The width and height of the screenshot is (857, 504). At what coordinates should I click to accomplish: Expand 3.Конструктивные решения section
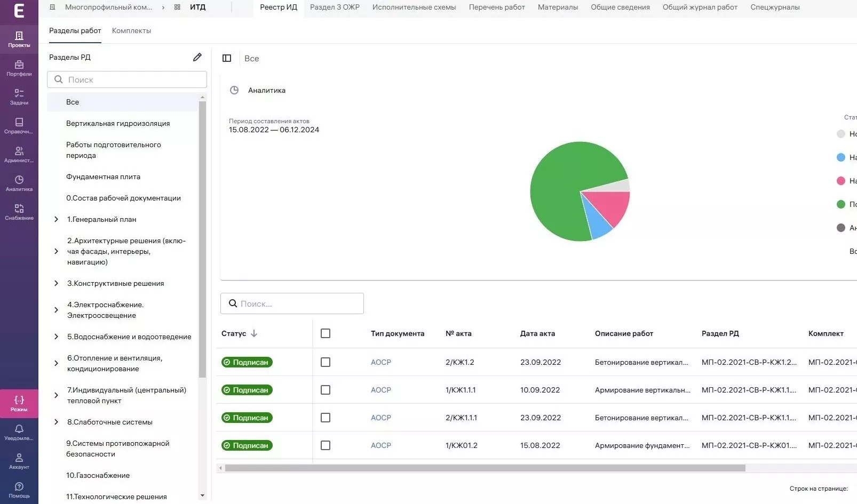[x=56, y=283]
